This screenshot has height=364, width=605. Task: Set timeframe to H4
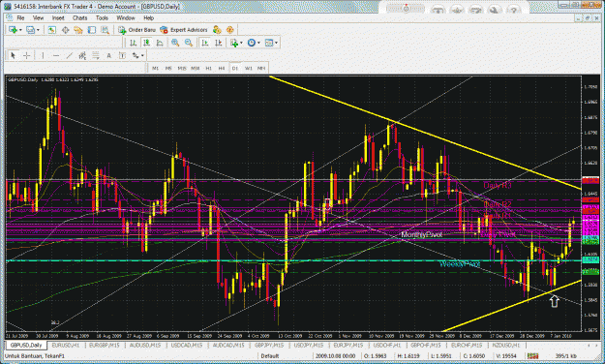[222, 68]
